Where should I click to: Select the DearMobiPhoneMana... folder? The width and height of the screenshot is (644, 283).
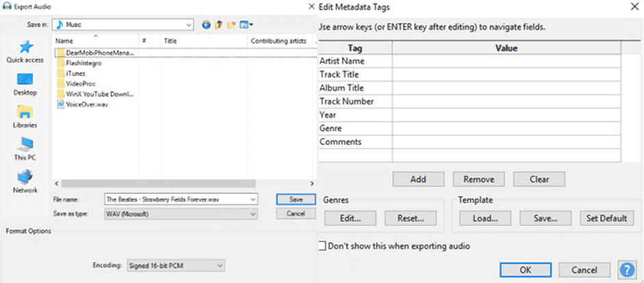coord(96,53)
